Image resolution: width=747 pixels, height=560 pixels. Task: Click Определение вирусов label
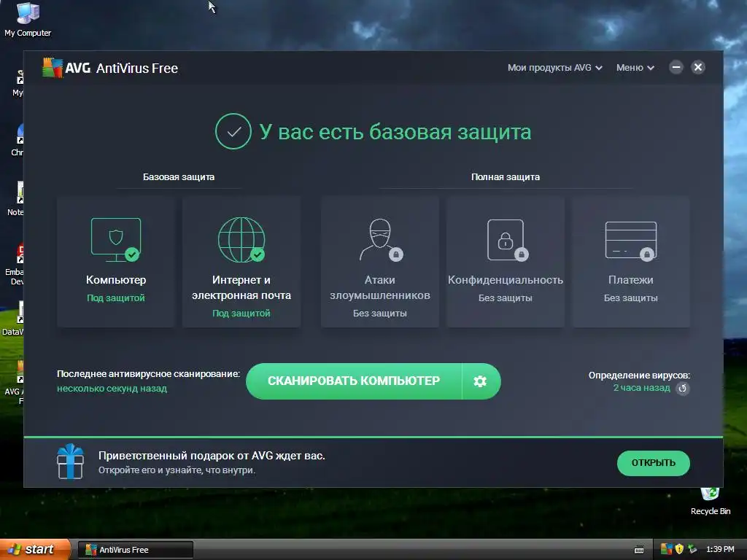(x=639, y=376)
